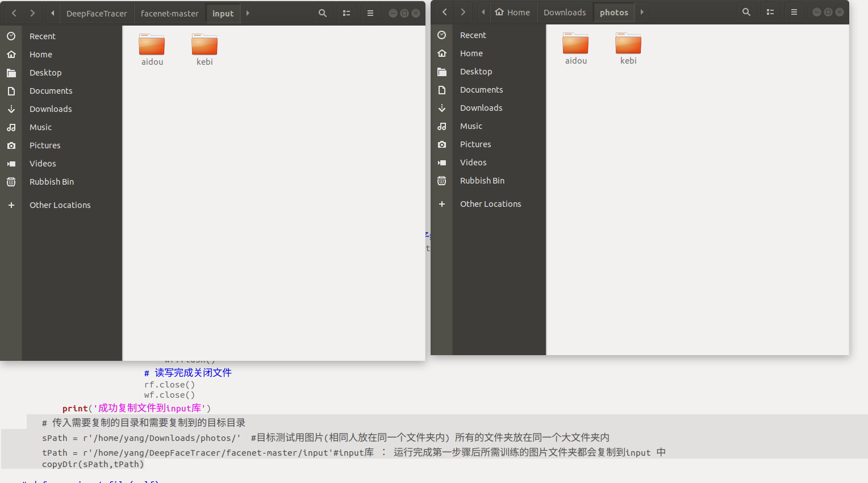Image resolution: width=868 pixels, height=483 pixels.
Task: Toggle list view in photos window
Action: coord(770,12)
